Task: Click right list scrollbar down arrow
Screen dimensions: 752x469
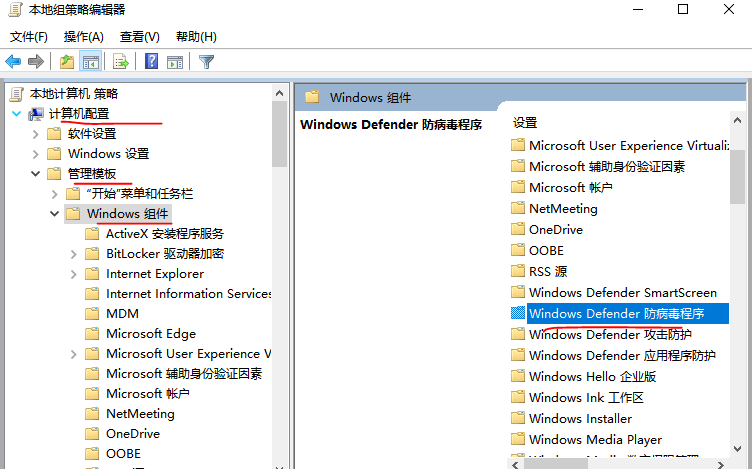Action: [737, 449]
